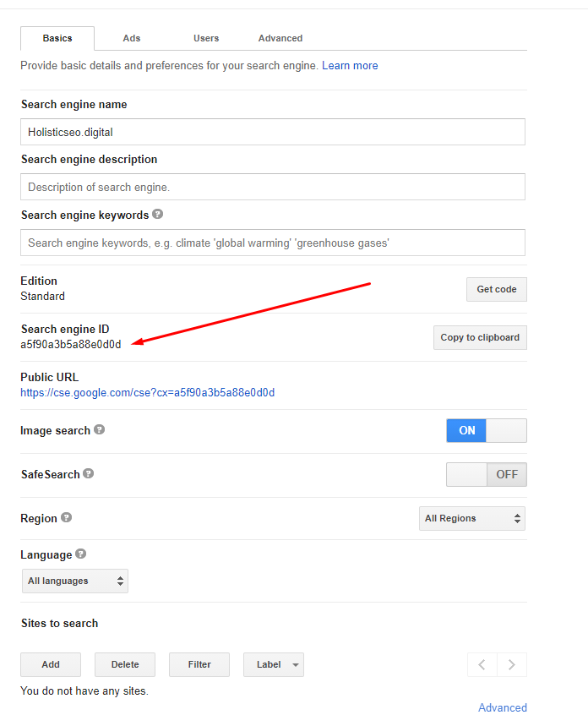The width and height of the screenshot is (588, 715).
Task: Switch to the Ads tab
Action: tap(132, 38)
